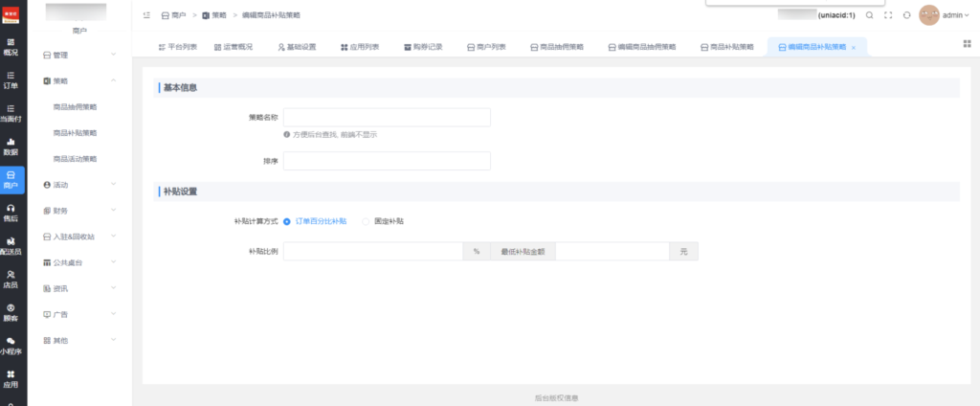Expand the 公共桌台 menu group
Viewport: 980px width, 406px height.
(80, 262)
